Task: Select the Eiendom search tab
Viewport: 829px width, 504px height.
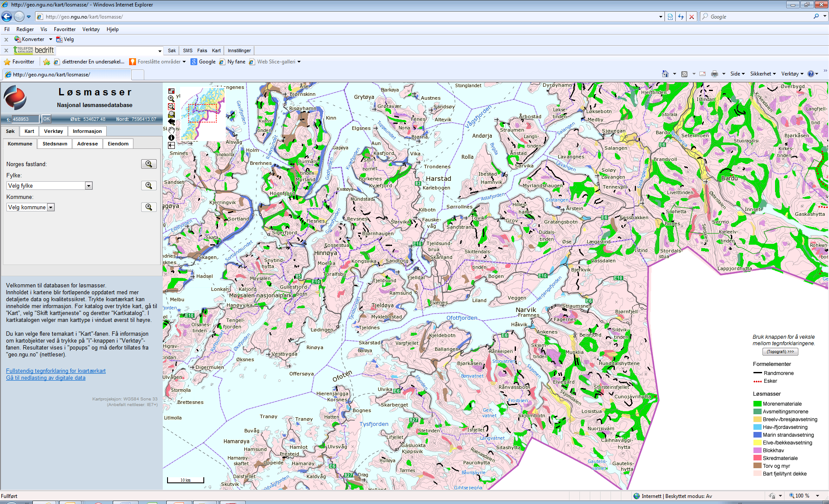Action: pyautogui.click(x=118, y=144)
